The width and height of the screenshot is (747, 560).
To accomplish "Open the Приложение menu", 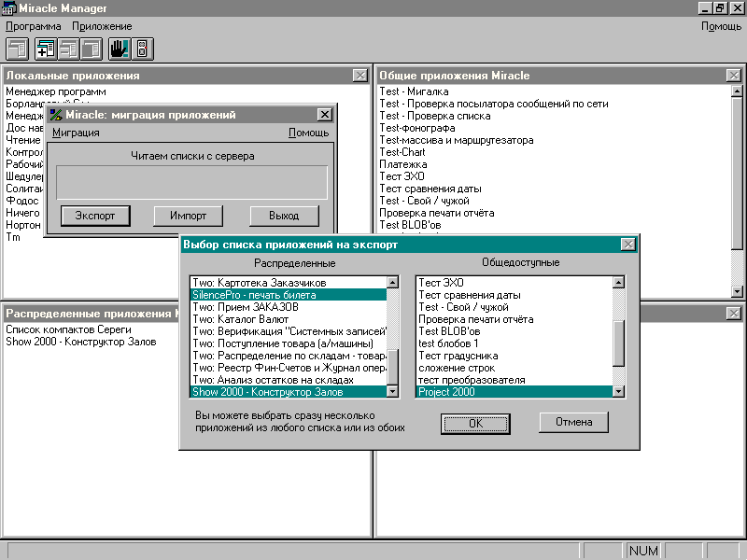I will (x=102, y=26).
